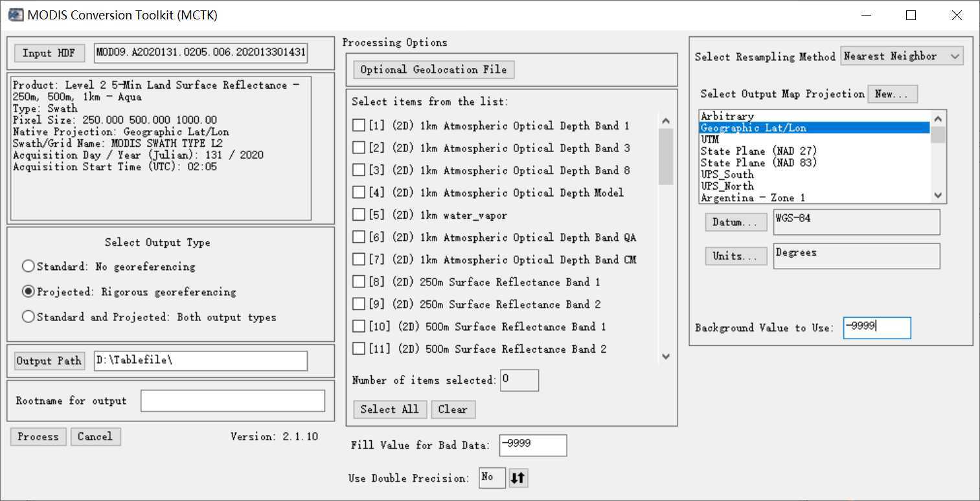Click the product information text box
Viewport: 980px width, 501px height.
tap(161, 148)
